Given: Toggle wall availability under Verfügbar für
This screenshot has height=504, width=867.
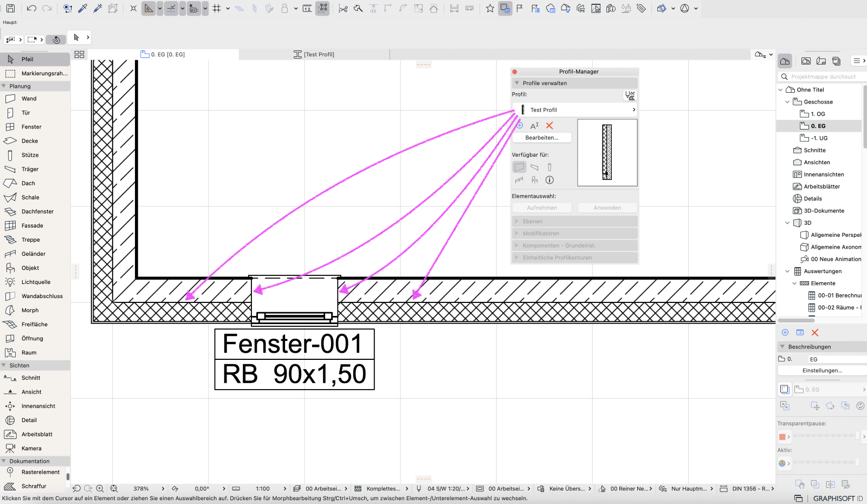Looking at the screenshot, I should pyautogui.click(x=520, y=167).
